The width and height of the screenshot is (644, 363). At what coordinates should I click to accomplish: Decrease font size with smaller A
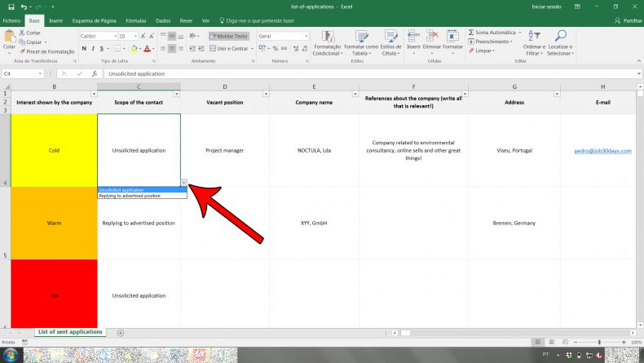152,36
